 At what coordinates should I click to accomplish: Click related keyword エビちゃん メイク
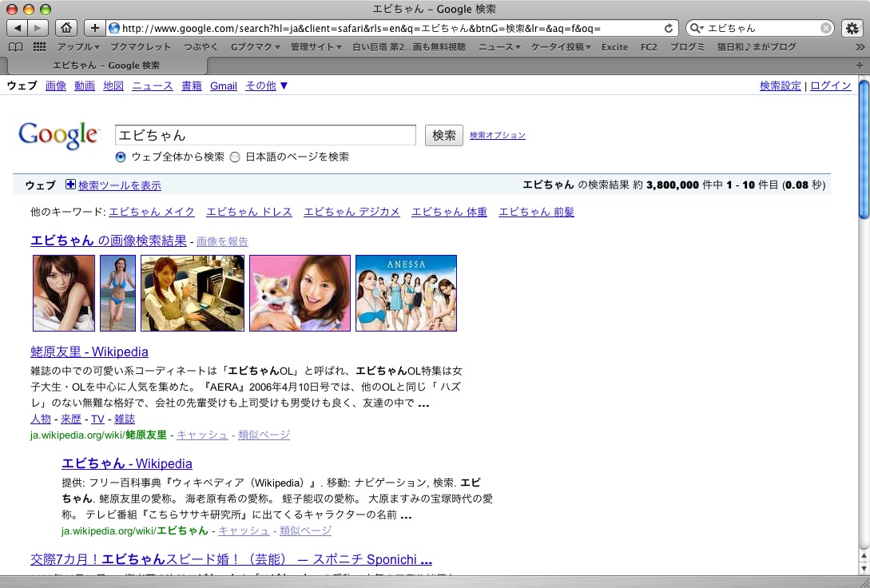tap(152, 212)
